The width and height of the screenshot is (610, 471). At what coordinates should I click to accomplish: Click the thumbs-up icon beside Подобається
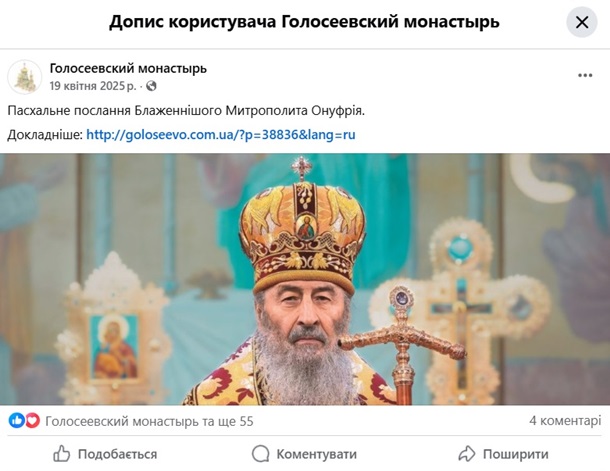coord(61,453)
